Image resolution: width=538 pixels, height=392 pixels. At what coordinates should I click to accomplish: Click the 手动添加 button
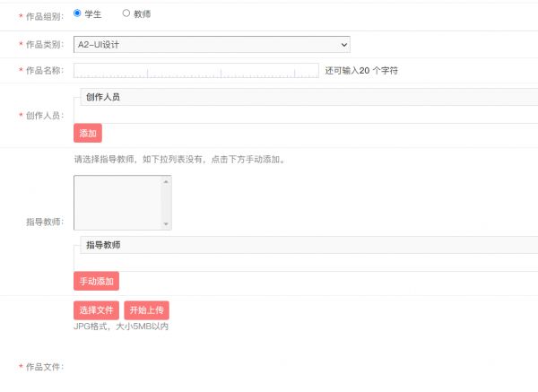click(97, 281)
